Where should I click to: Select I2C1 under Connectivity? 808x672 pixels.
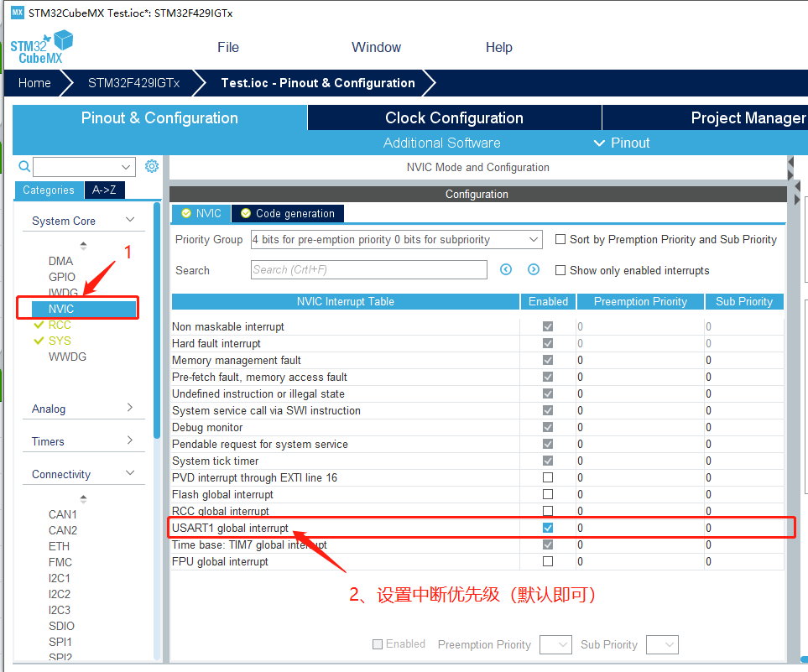tap(60, 578)
